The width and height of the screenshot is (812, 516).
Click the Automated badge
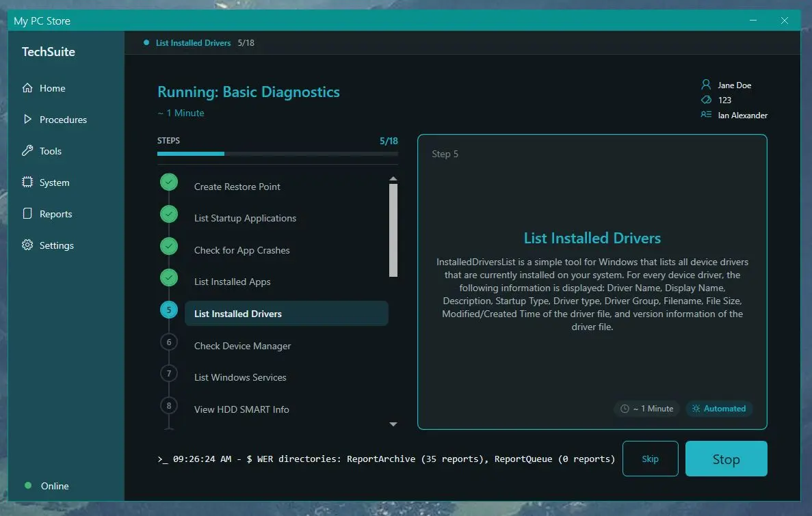coord(719,409)
